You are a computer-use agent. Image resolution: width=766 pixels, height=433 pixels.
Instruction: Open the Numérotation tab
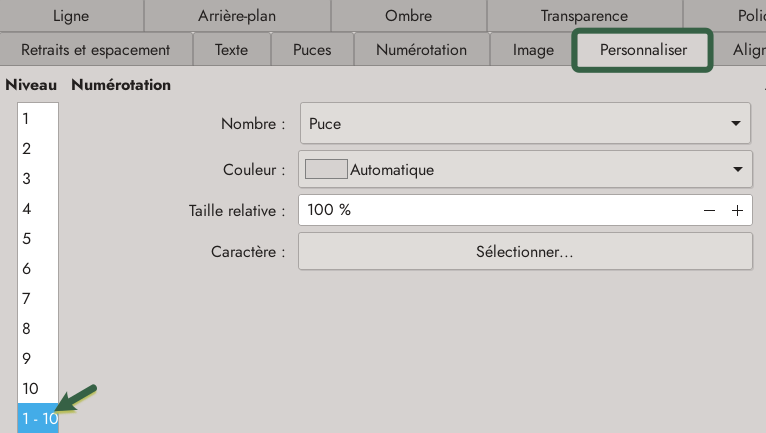[421, 49]
